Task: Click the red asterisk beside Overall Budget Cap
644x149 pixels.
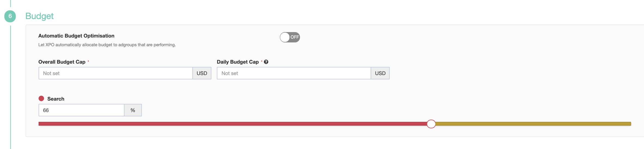Action: 88,61
